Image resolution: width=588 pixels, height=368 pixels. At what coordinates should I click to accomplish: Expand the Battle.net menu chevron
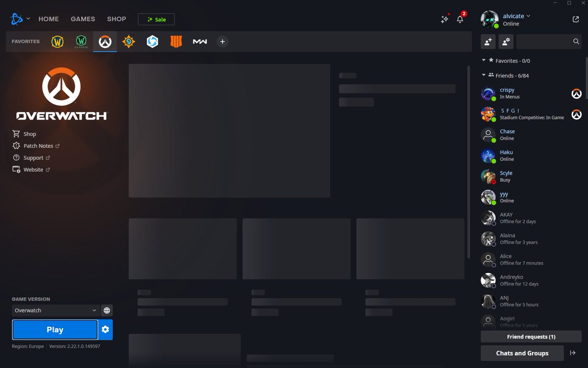(28, 19)
